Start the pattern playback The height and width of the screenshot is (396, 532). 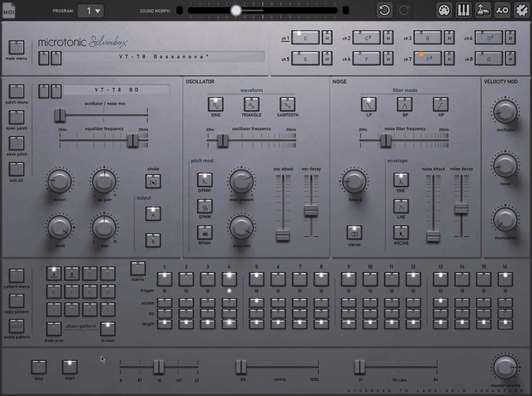pyautogui.click(x=70, y=367)
